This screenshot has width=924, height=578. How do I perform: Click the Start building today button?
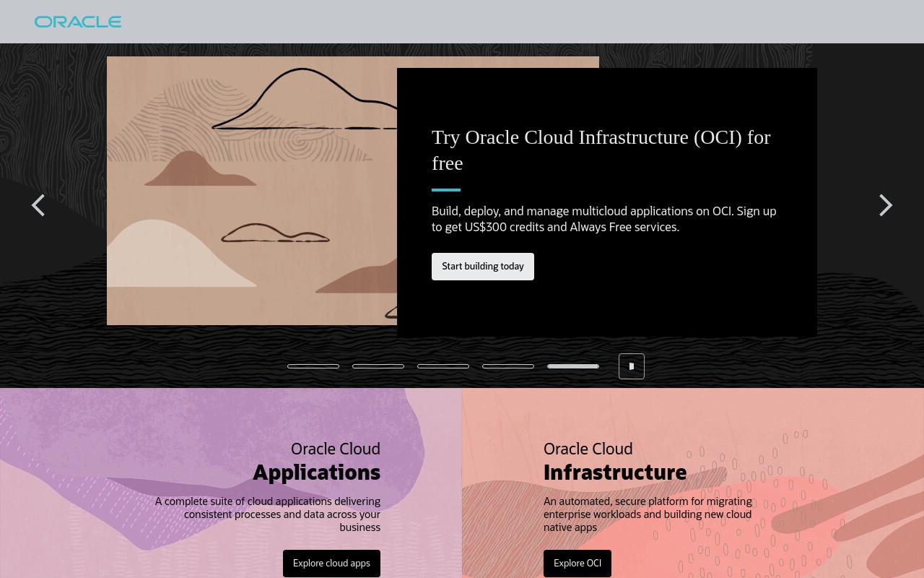click(483, 267)
